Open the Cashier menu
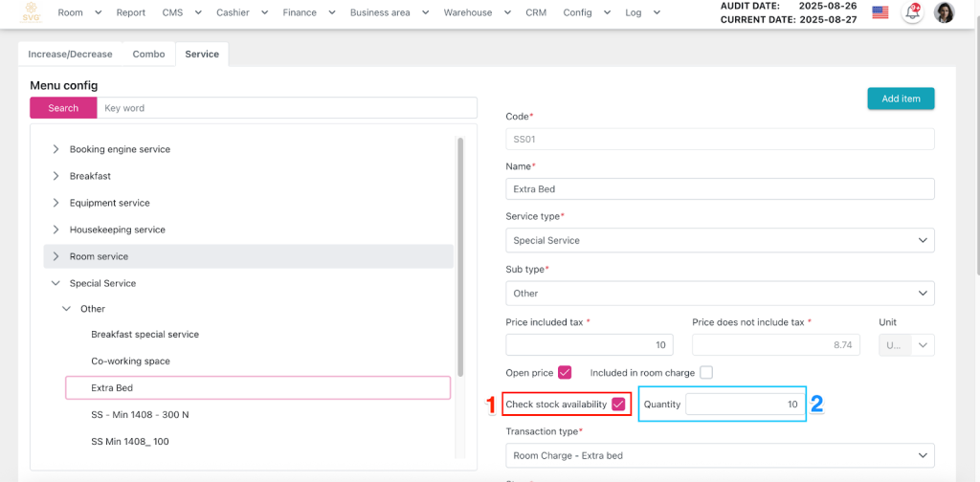980x482 pixels. click(237, 12)
